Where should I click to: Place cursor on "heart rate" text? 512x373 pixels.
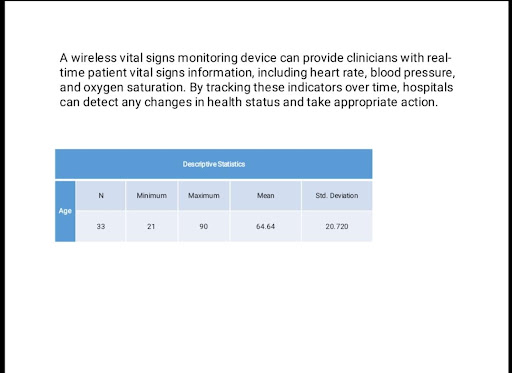click(x=338, y=72)
